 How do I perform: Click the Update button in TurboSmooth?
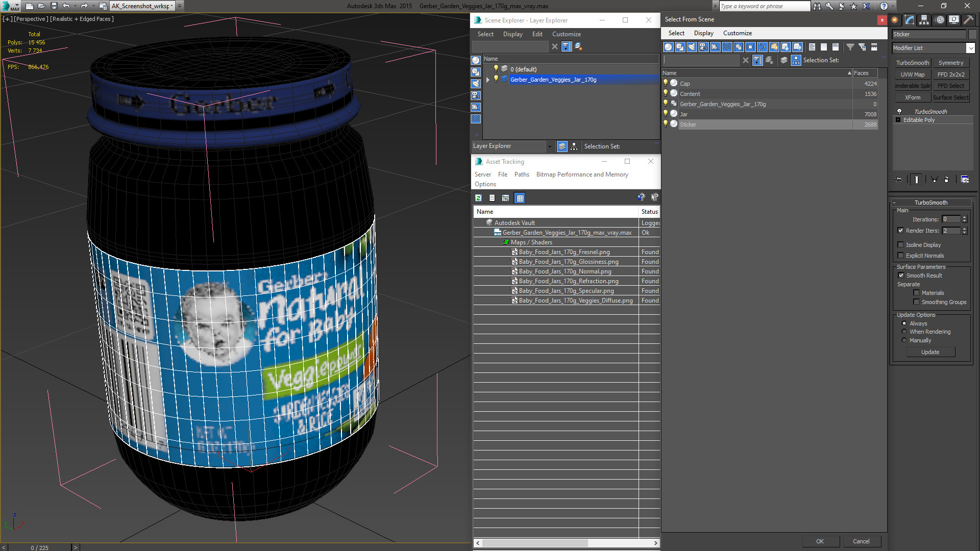pyautogui.click(x=930, y=352)
